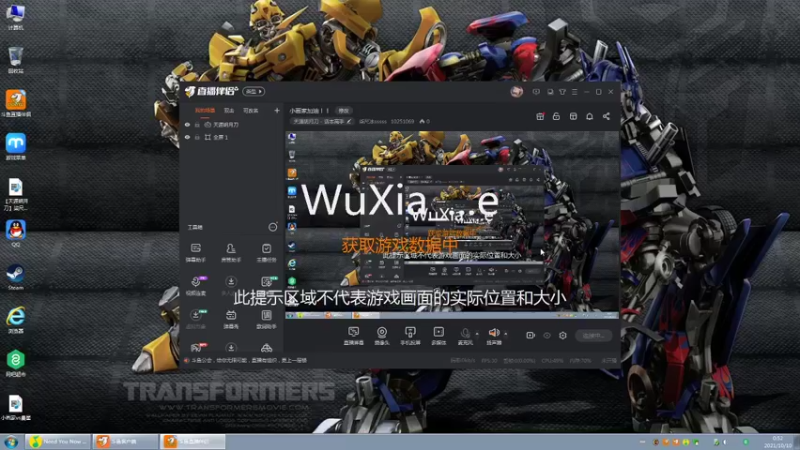Expand the mode pill next to app logo
Image resolution: width=800 pixels, height=450 pixels.
click(x=254, y=92)
